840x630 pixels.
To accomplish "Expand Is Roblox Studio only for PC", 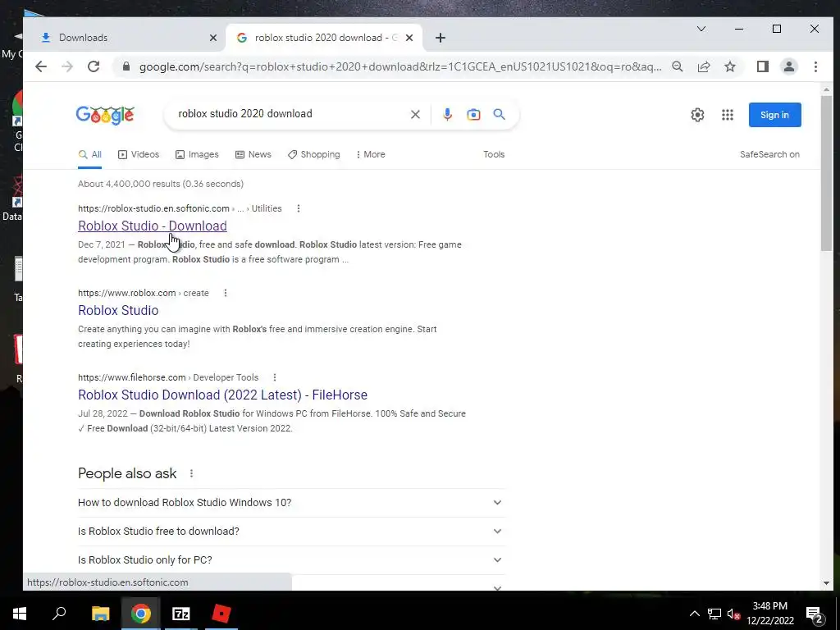I will tap(291, 559).
